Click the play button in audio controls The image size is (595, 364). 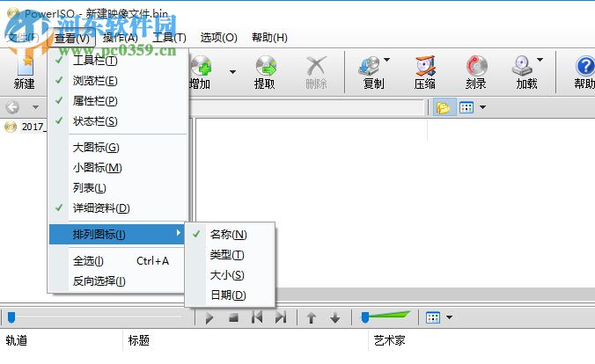click(209, 317)
